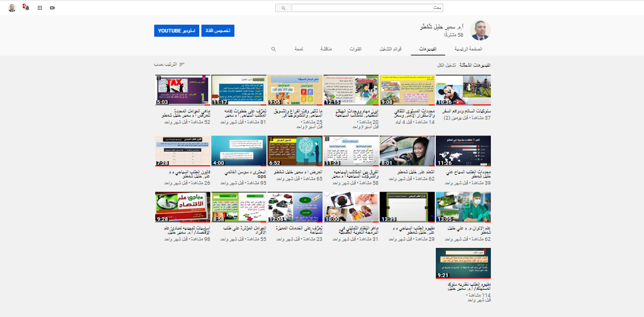Open the YouTube apps grid launcher

40,7
